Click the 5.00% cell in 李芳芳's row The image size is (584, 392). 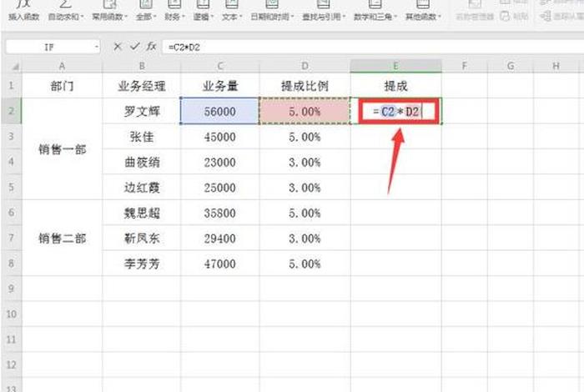(305, 264)
